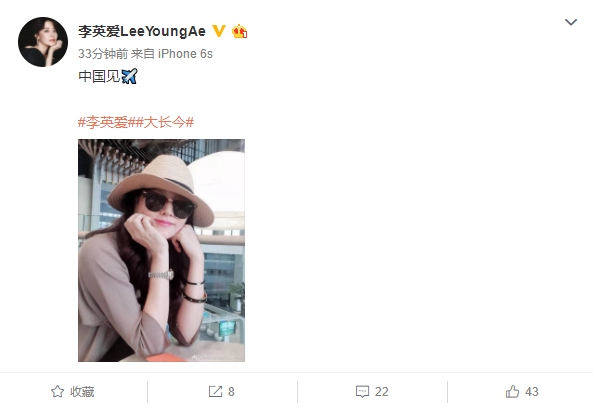Click the star favorite icon
593x407 pixels.
(x=57, y=391)
